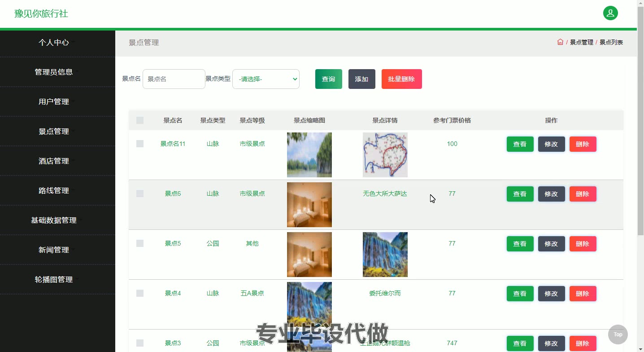Expand the 用户管理 sidebar menu

point(57,102)
